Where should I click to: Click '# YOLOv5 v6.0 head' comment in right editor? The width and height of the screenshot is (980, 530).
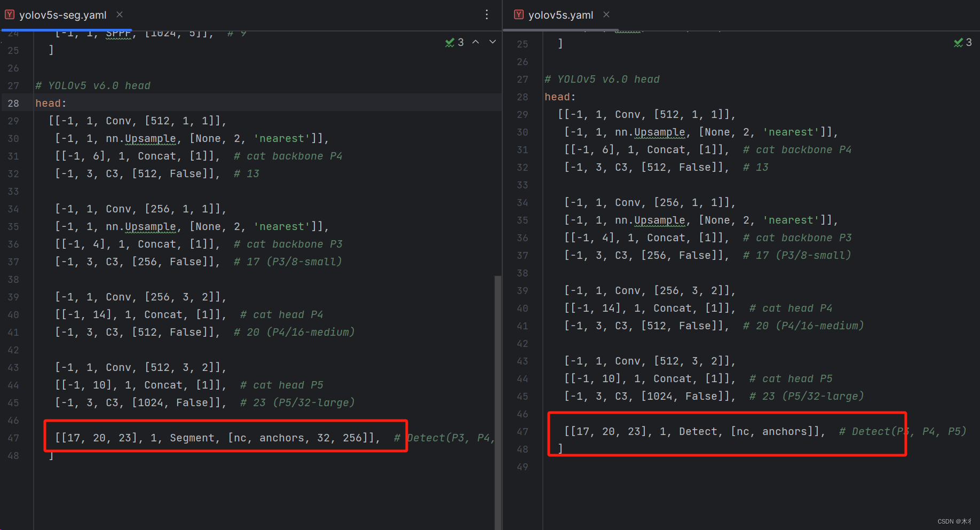(602, 79)
